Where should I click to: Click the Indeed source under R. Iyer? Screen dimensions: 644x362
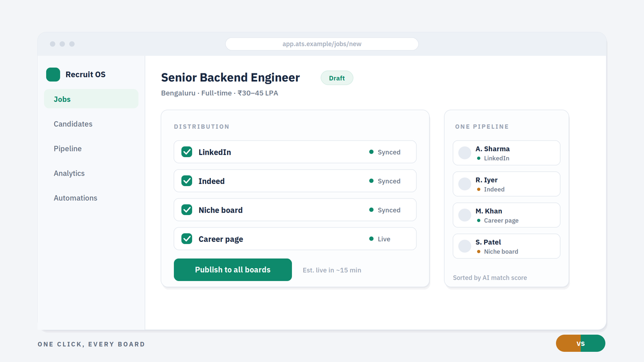pyautogui.click(x=491, y=189)
